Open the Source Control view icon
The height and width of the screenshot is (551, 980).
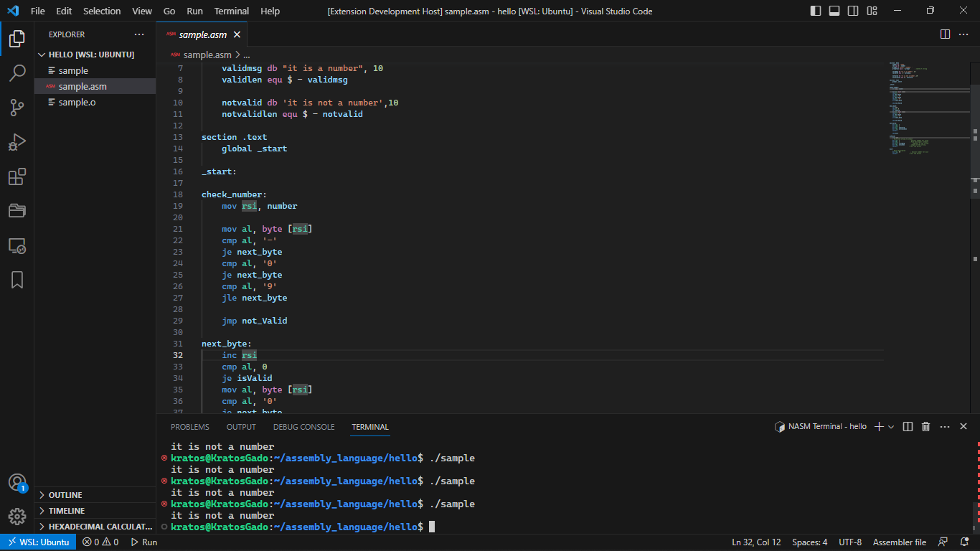17,108
